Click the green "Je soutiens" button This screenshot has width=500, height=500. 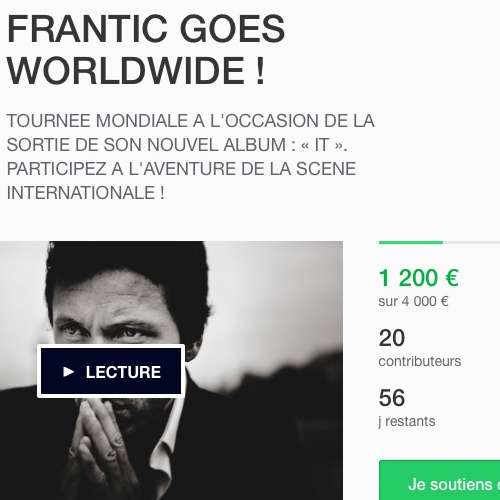point(440,480)
